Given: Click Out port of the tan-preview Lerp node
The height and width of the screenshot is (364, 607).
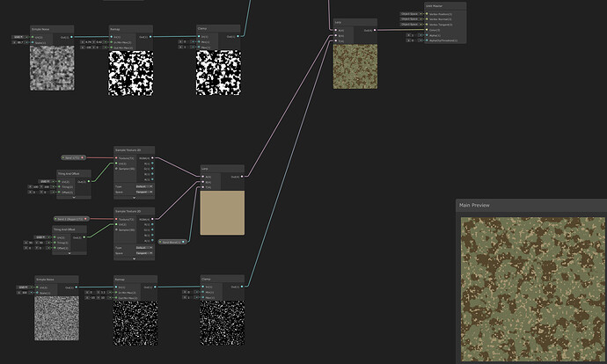Looking at the screenshot, I should 242,177.
